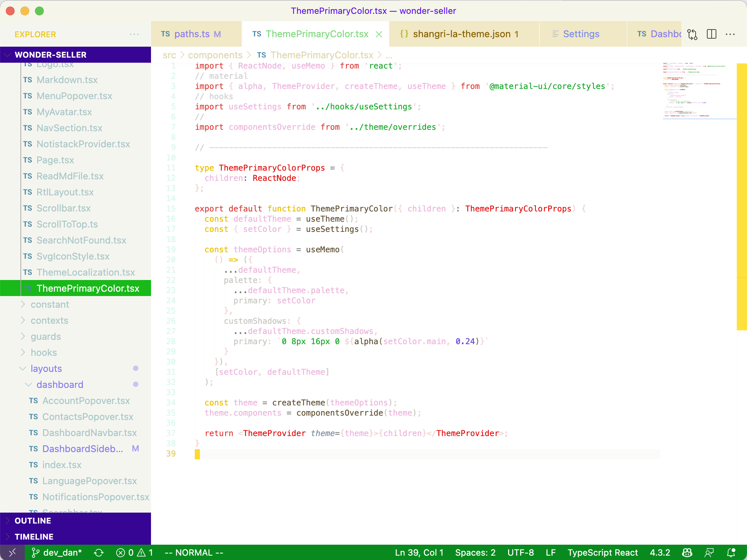Expand the TIMELINE section
This screenshot has height=560, width=747.
pos(34,537)
